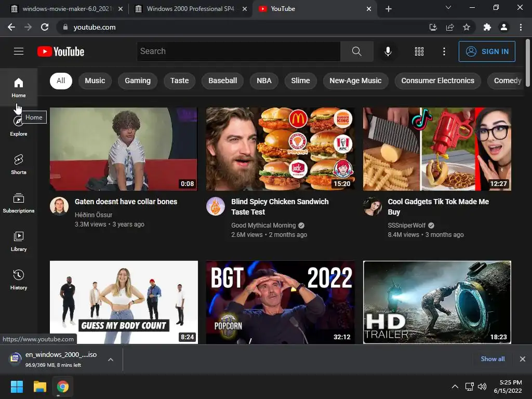Select the New-Age Music filter chip
Viewport: 532px width, 399px height.
[355, 81]
